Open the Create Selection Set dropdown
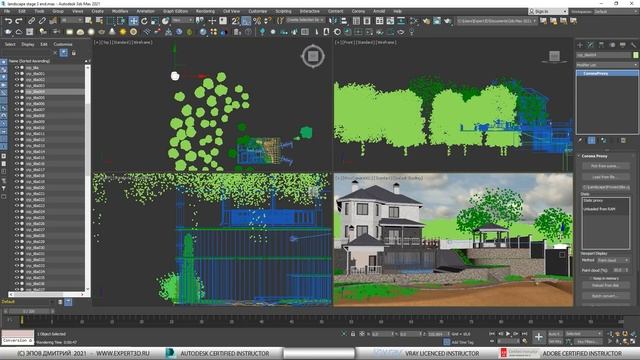 (x=305, y=20)
